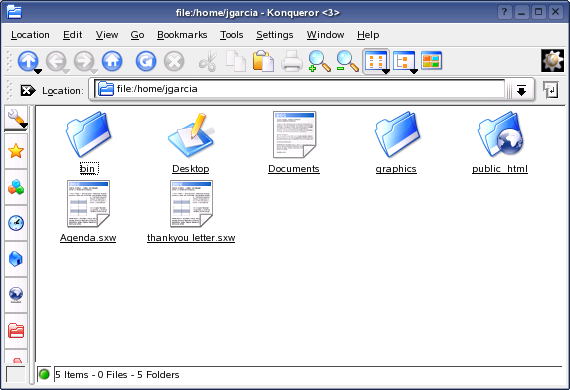The image size is (570, 390).
Task: Clear the Location bar with X icon
Action: [x=28, y=90]
